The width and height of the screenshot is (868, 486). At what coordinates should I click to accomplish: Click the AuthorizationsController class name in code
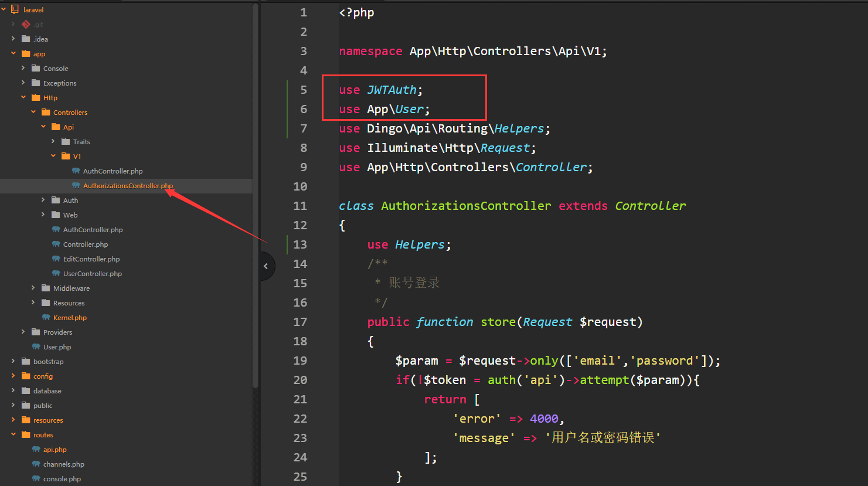466,206
